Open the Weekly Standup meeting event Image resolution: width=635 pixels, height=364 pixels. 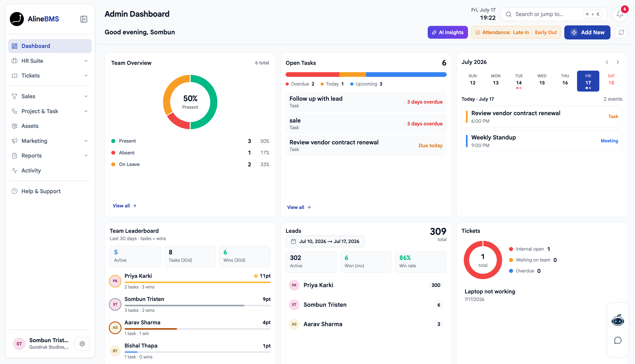click(542, 141)
